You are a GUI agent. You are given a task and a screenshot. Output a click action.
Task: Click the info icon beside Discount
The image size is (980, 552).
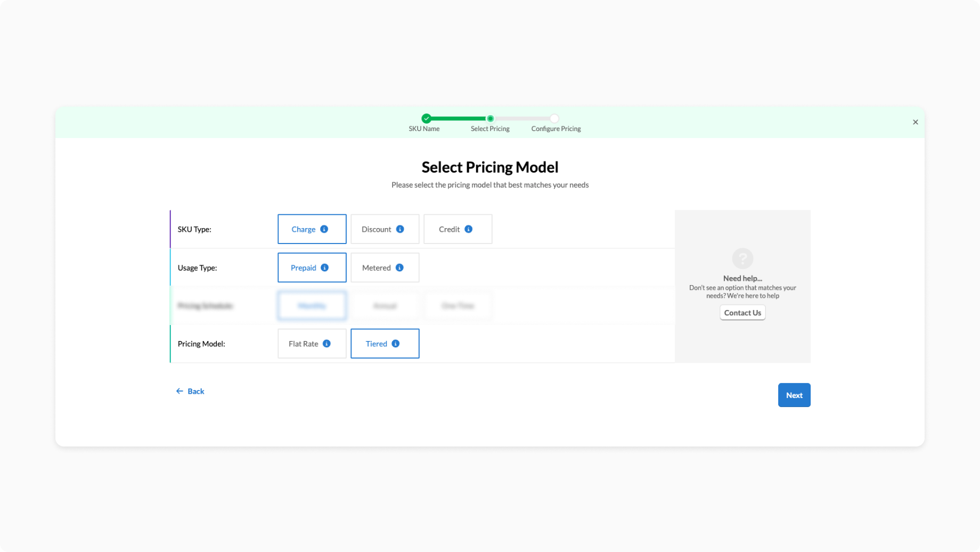click(400, 229)
